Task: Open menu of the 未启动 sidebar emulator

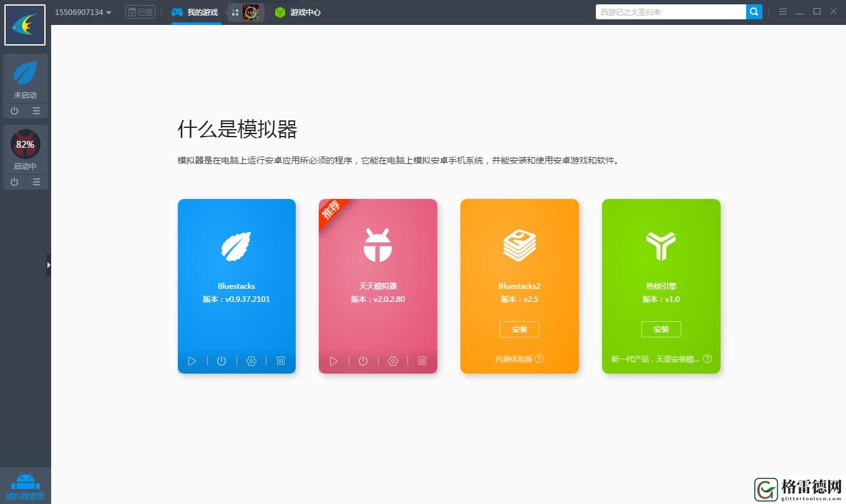Action: [x=37, y=111]
